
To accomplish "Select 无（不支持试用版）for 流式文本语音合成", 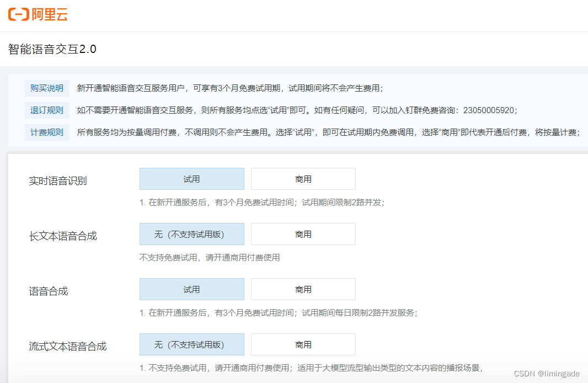I will point(191,344).
